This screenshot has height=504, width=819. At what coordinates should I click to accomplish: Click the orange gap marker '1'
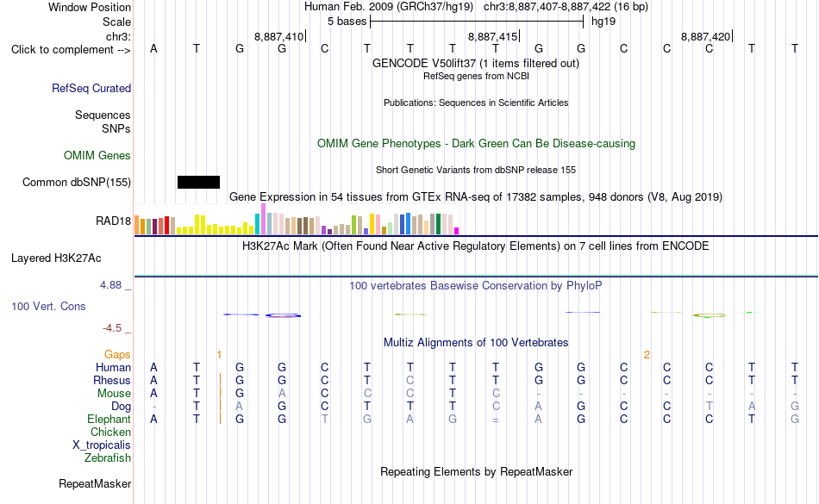coord(219,355)
